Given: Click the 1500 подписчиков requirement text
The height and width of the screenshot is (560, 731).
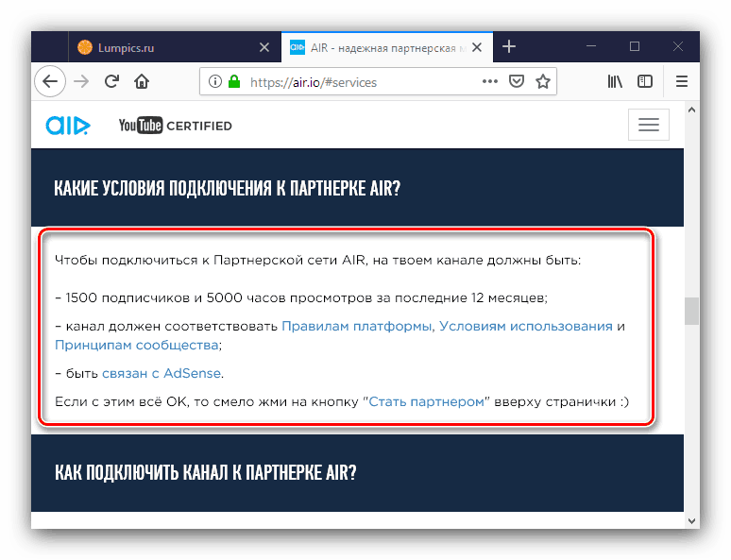Looking at the screenshot, I should [301, 297].
